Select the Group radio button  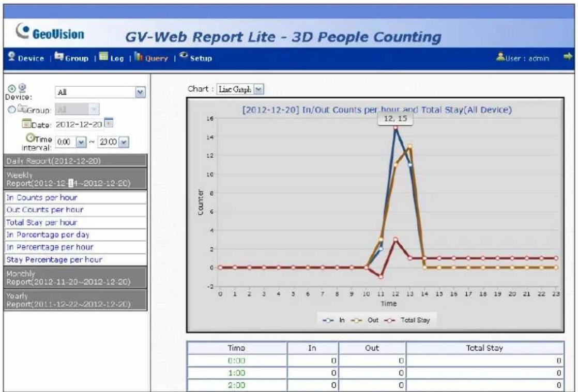click(x=11, y=109)
